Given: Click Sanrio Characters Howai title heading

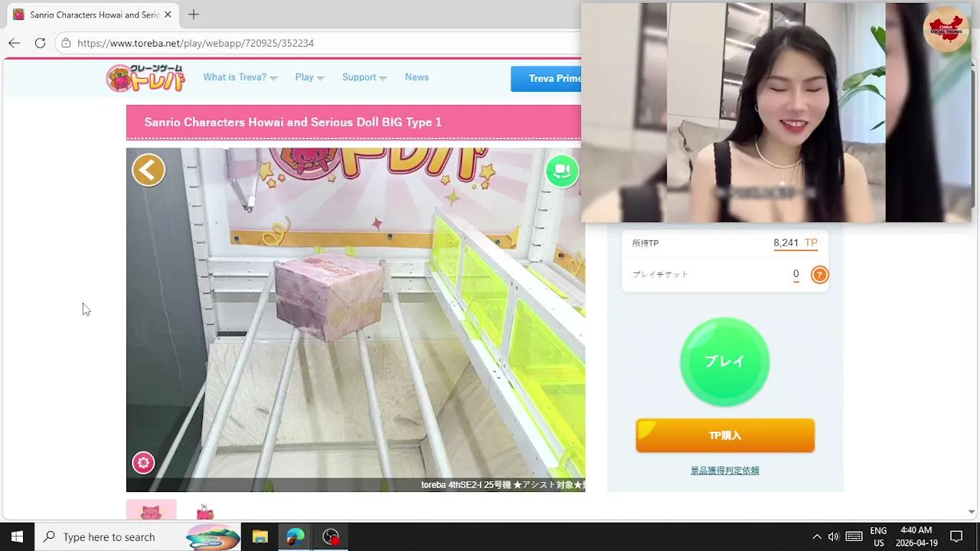Looking at the screenshot, I should (x=292, y=122).
